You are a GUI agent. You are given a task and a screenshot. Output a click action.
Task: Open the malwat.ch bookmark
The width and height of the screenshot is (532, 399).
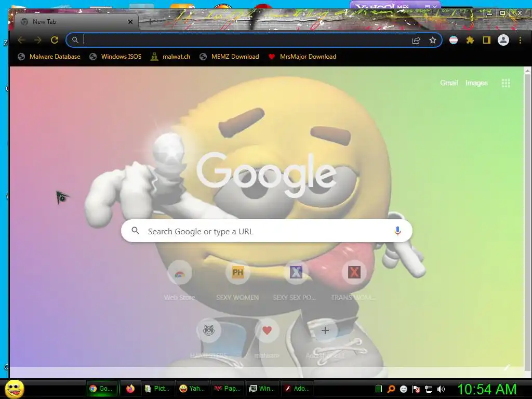pyautogui.click(x=170, y=57)
